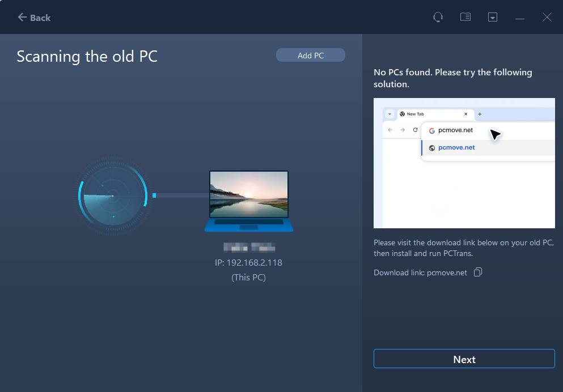Go back using the Back arrow

click(34, 17)
